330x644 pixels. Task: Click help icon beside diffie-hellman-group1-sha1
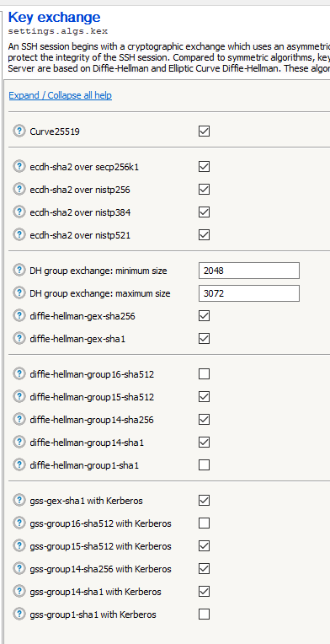click(x=19, y=465)
